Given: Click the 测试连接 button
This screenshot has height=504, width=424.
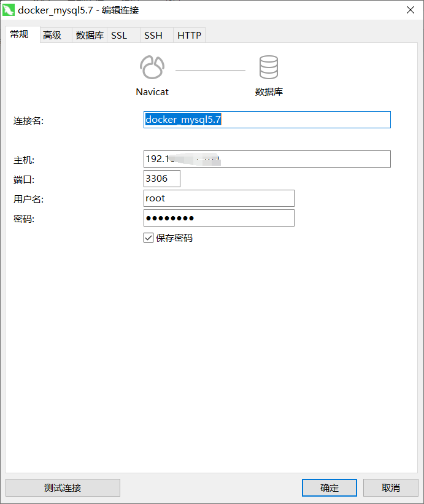Looking at the screenshot, I should (63, 487).
